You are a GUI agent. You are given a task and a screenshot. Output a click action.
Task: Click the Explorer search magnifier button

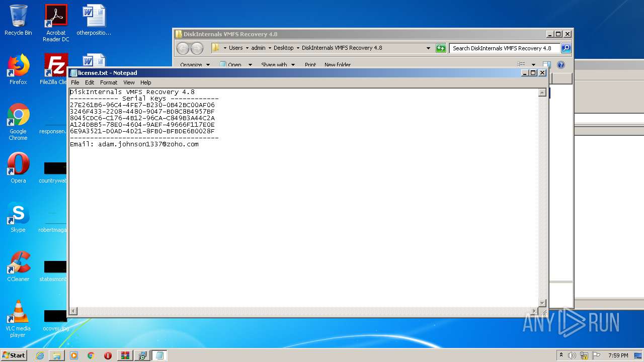(x=566, y=48)
